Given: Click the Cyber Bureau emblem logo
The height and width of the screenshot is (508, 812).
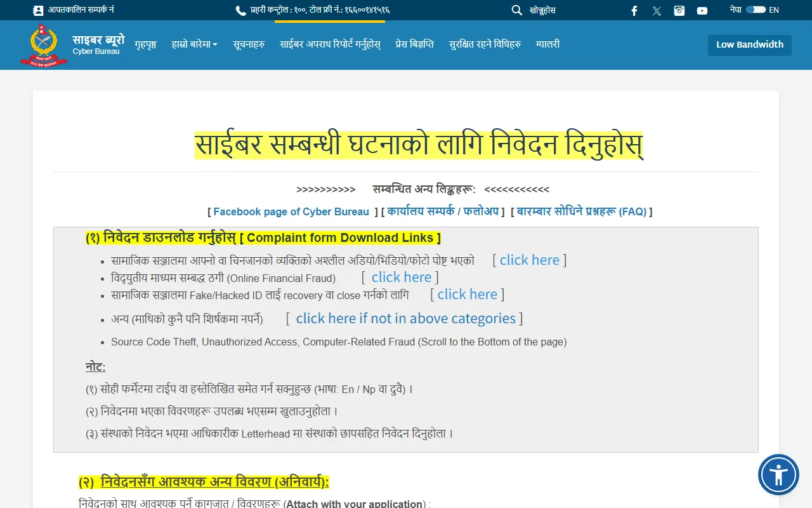Looking at the screenshot, I should coord(44,45).
